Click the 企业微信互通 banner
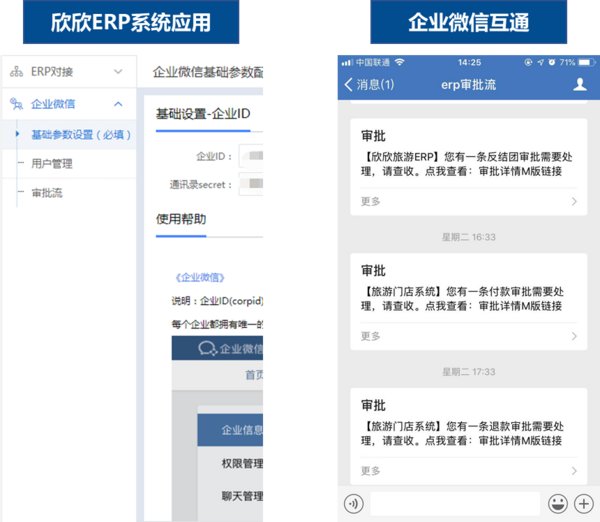The width and height of the screenshot is (600, 522). (x=469, y=22)
